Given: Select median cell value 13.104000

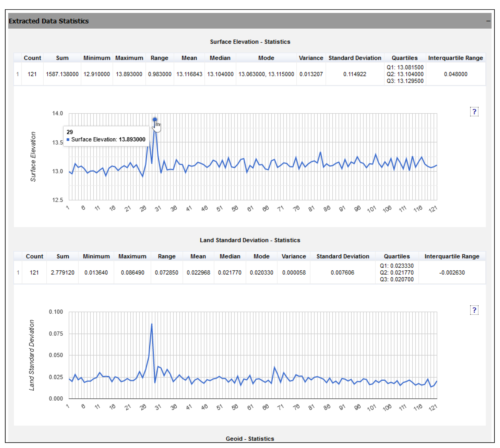Looking at the screenshot, I should tap(220, 74).
